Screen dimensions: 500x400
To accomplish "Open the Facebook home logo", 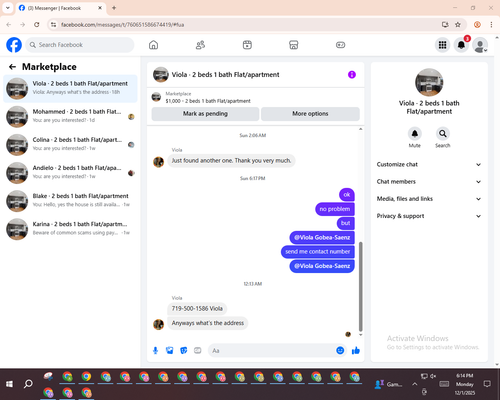I will 14,45.
